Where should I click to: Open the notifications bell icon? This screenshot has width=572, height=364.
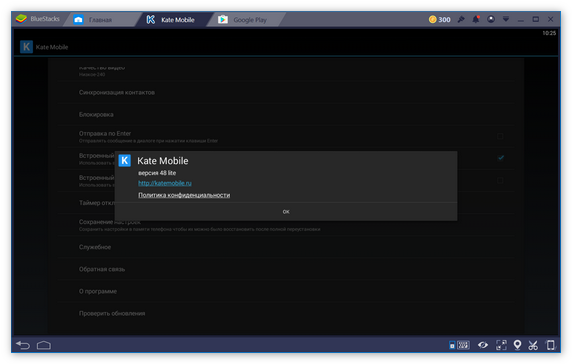(476, 19)
